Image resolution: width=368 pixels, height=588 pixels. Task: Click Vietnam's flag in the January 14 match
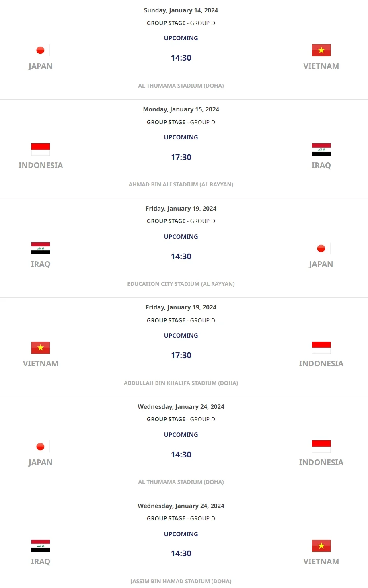(x=321, y=50)
